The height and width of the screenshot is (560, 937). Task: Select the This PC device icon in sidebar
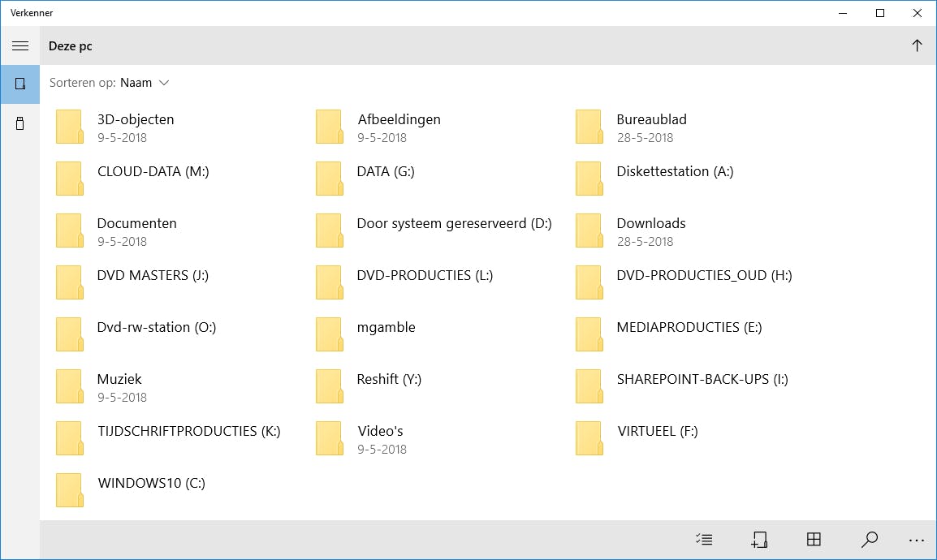[20, 84]
